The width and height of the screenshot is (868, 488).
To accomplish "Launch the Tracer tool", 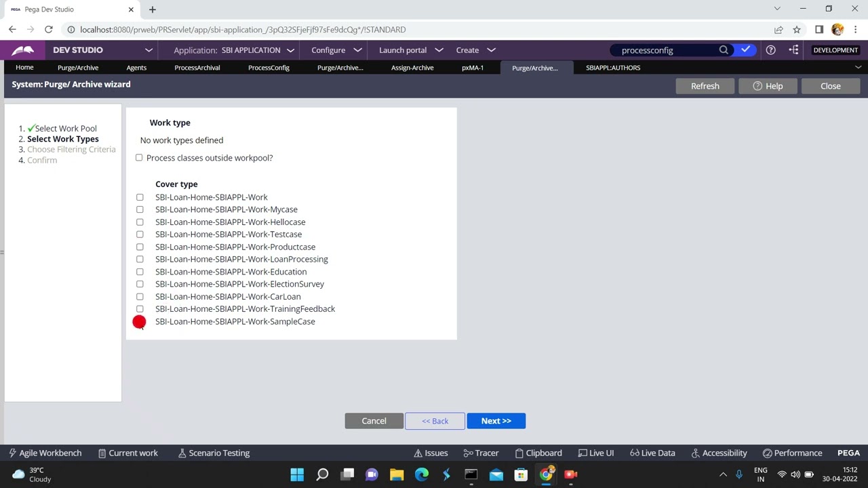I will click(481, 453).
